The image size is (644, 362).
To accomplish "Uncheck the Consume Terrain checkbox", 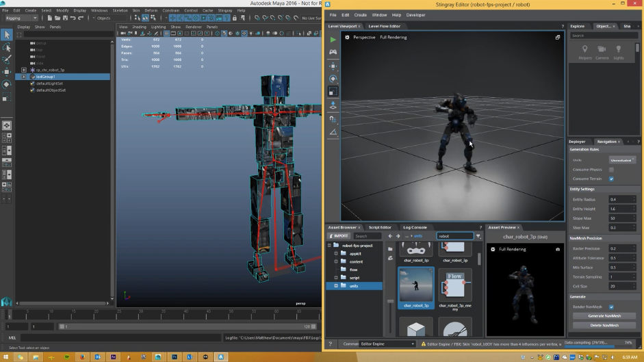I will coord(611,179).
